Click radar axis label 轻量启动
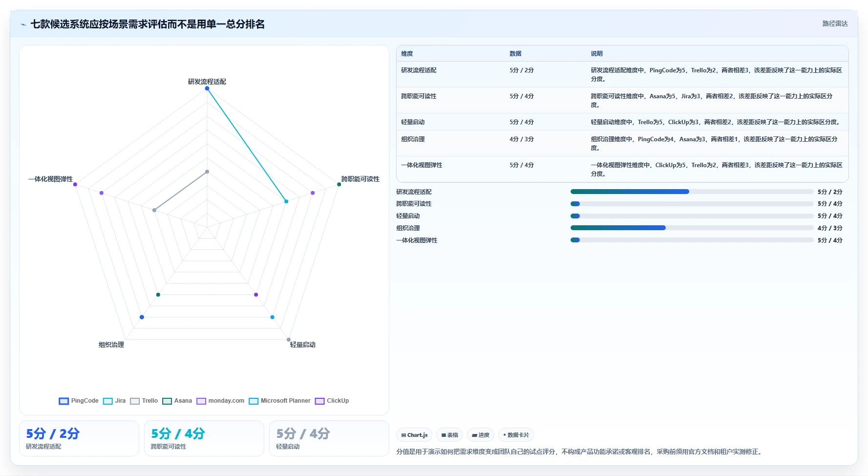 303,345
